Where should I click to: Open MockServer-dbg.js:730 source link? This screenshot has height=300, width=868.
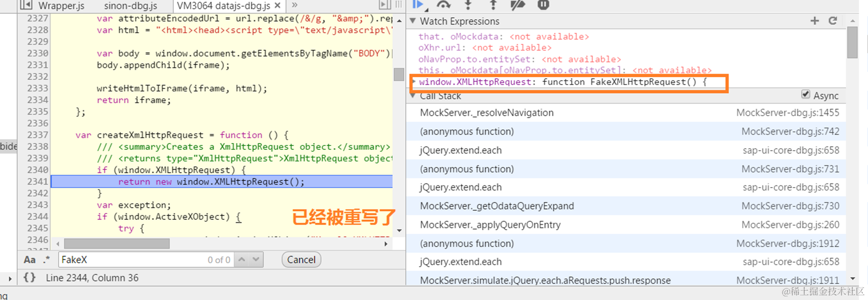(x=790, y=206)
